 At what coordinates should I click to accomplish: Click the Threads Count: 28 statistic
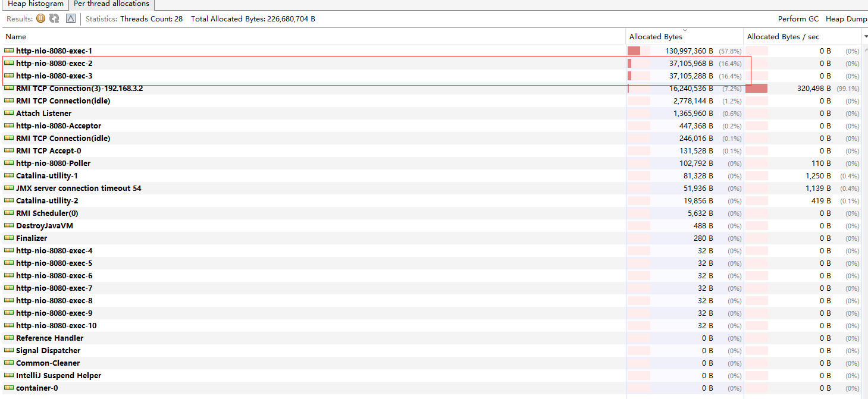[x=151, y=18]
